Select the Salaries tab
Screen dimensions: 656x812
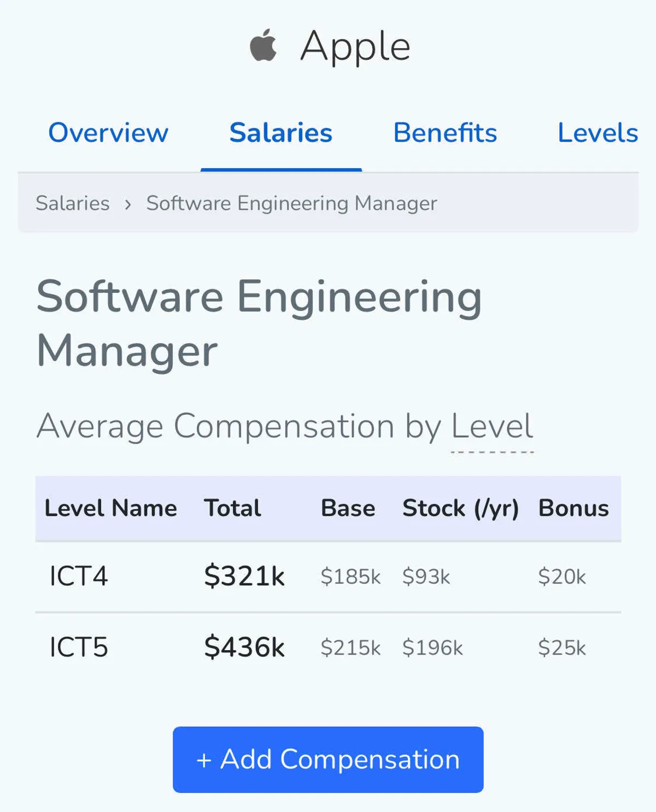click(x=280, y=133)
